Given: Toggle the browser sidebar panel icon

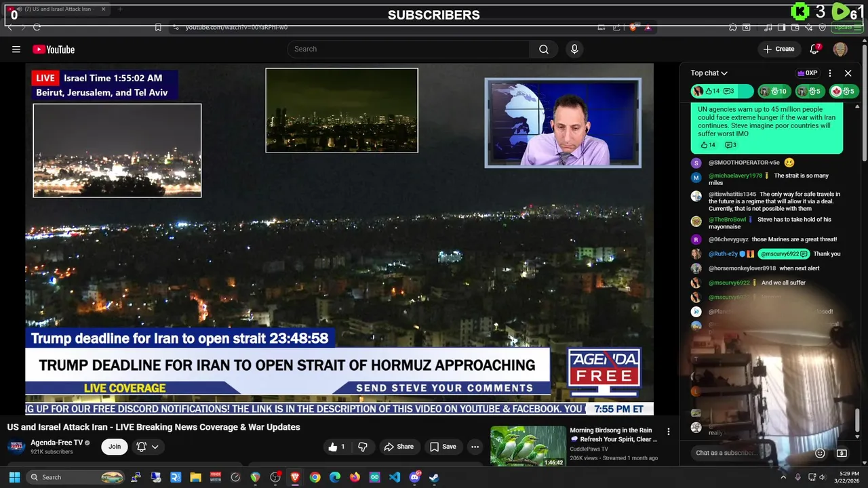Looking at the screenshot, I should 781,27.
